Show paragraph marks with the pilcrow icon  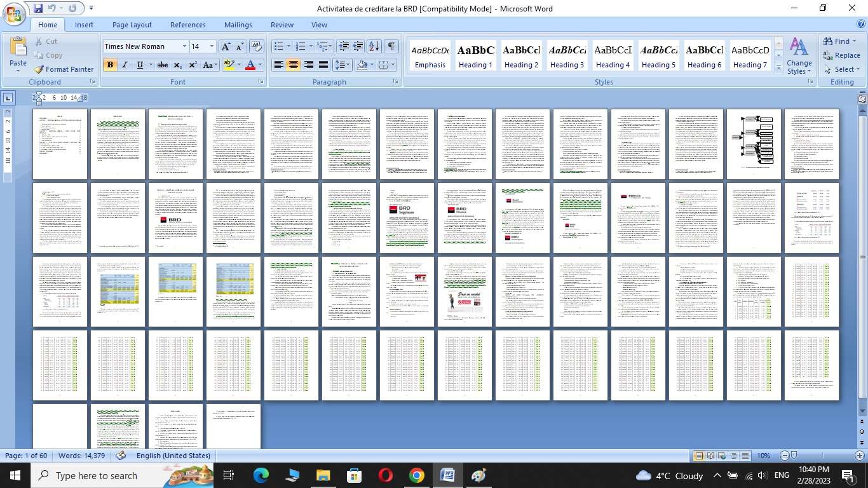(391, 46)
